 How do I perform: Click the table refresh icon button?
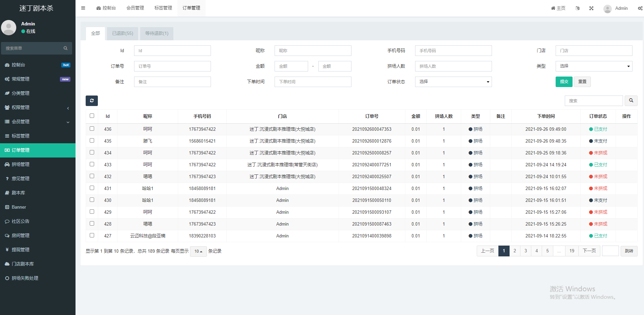tap(92, 101)
